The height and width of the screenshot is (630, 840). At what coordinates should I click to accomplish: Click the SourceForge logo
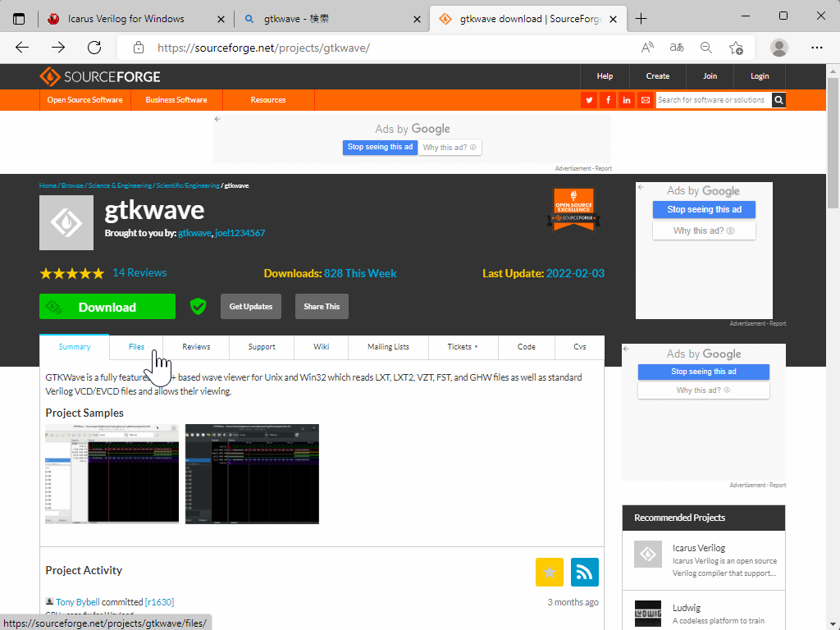coord(100,76)
